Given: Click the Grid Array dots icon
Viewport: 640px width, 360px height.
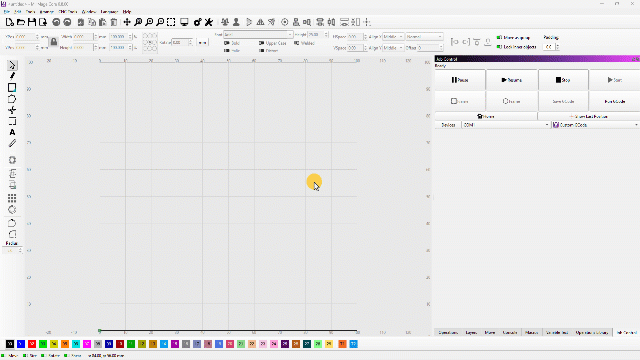Looking at the screenshot, I should click(12, 198).
